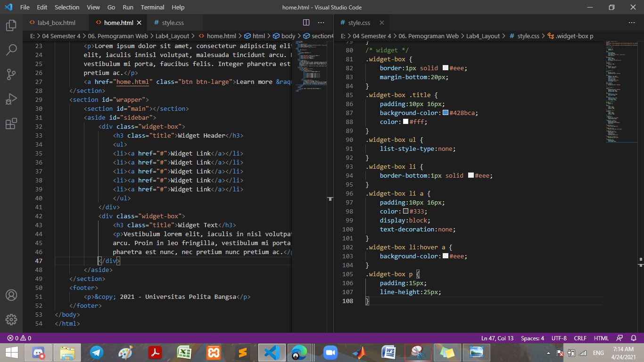The width and height of the screenshot is (644, 362).
Task: Open More Actions in left editor group
Action: tap(321, 23)
